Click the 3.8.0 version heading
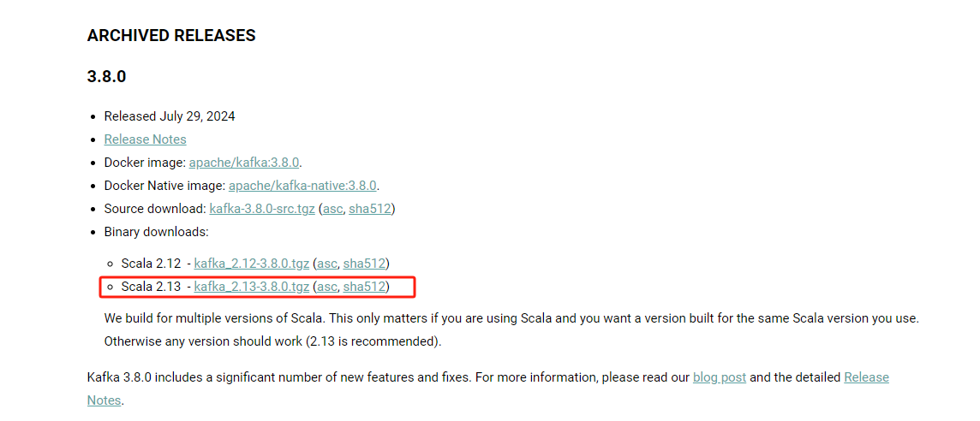The width and height of the screenshot is (980, 421). click(x=106, y=77)
